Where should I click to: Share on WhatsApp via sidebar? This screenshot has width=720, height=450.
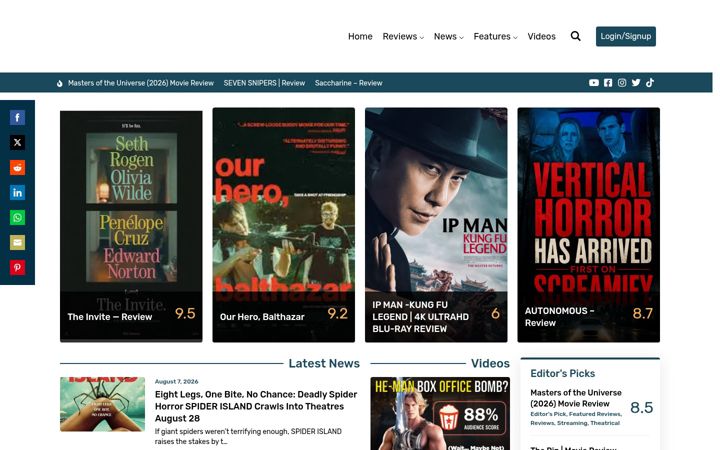17,218
